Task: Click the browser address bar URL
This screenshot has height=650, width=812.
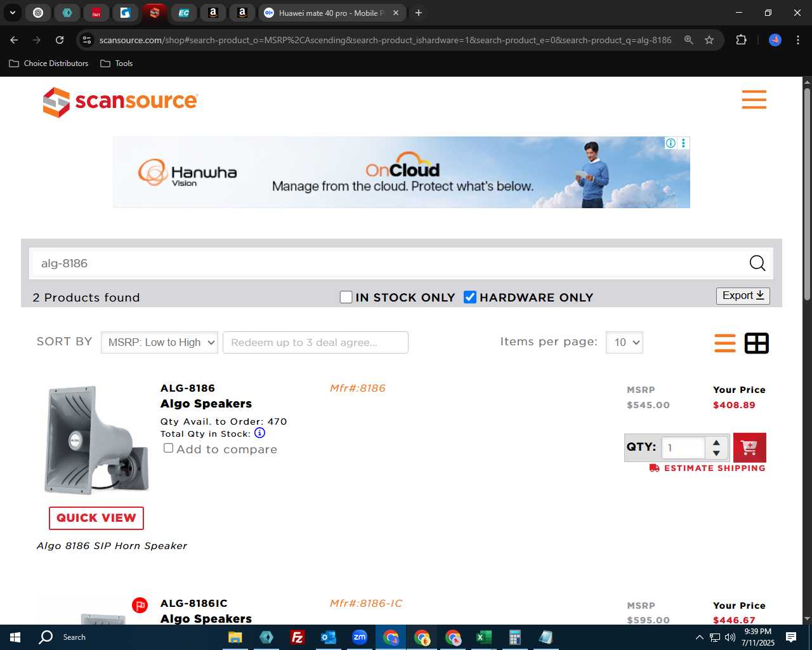Action: [385, 40]
